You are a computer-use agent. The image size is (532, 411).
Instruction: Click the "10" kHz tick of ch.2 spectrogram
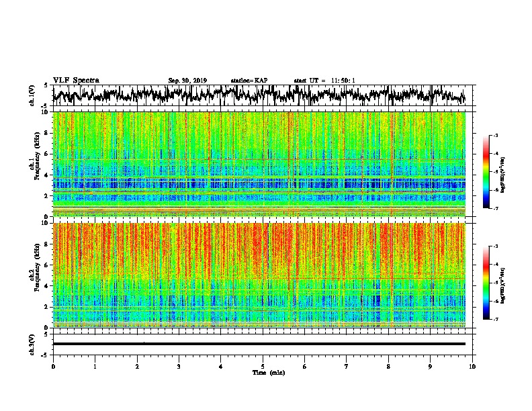click(45, 223)
